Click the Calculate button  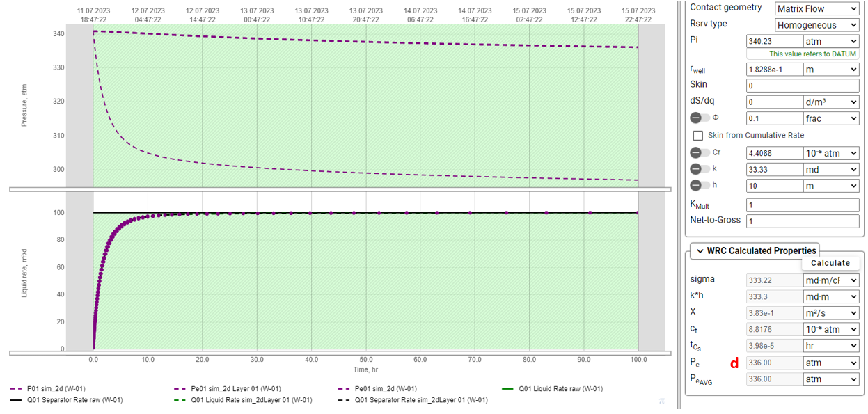tap(830, 263)
